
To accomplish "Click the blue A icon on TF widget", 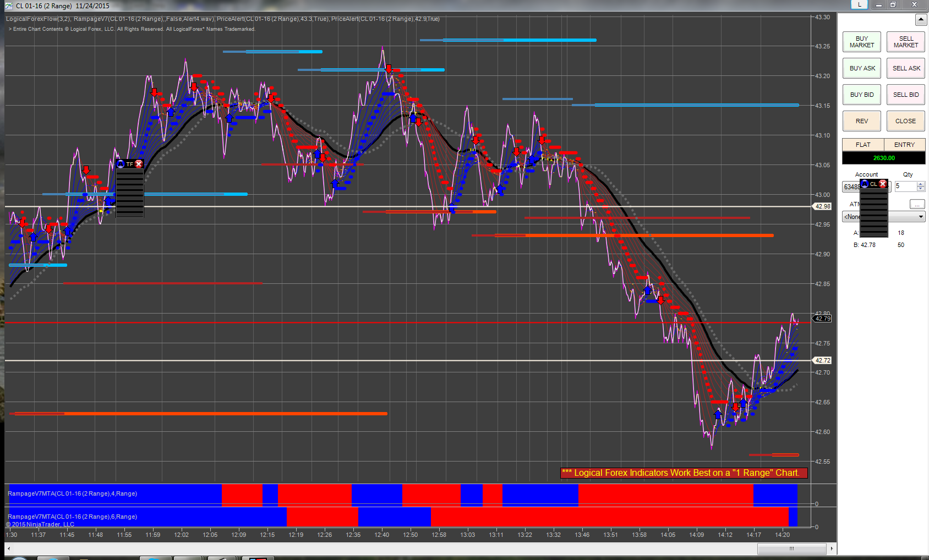I will (121, 164).
